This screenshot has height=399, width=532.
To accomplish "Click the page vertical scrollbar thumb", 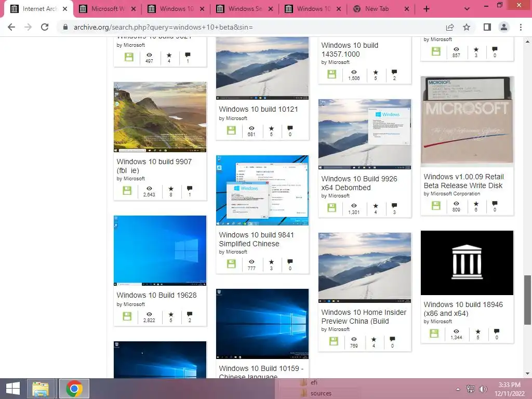I will 527,300.
